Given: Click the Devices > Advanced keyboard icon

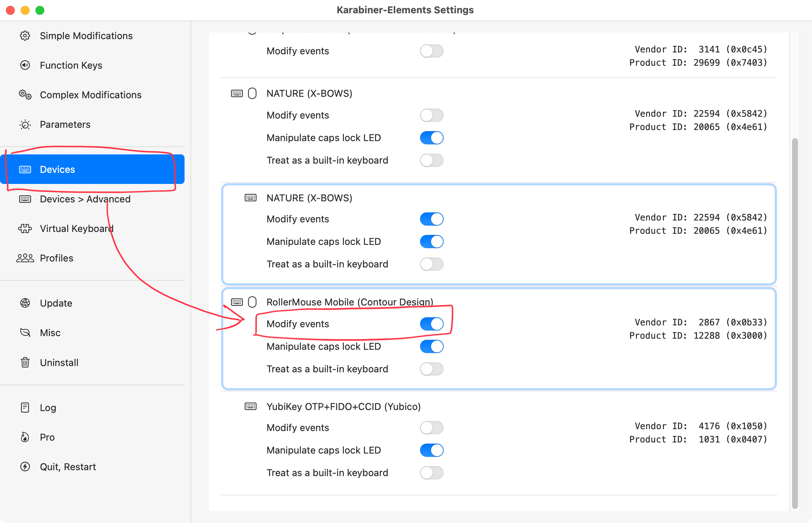Looking at the screenshot, I should click(25, 199).
